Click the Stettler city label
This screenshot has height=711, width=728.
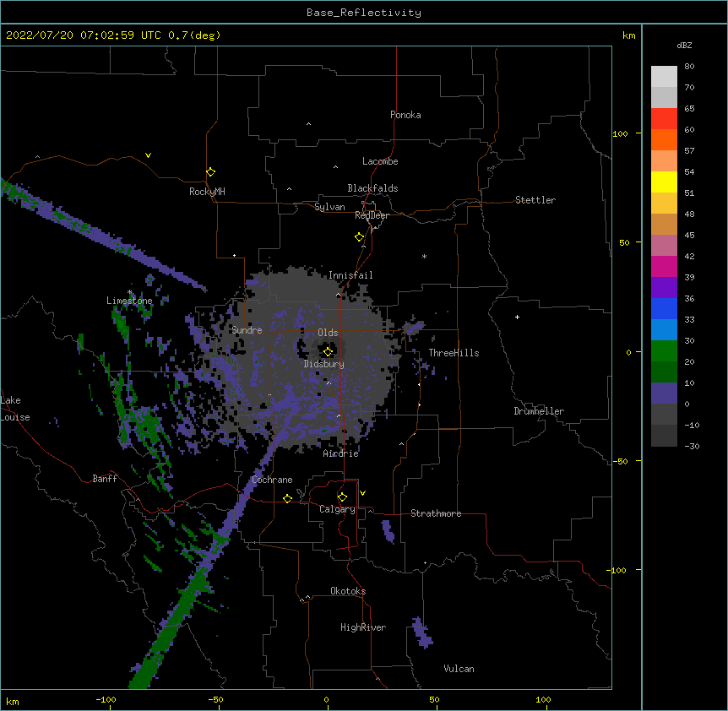click(535, 200)
